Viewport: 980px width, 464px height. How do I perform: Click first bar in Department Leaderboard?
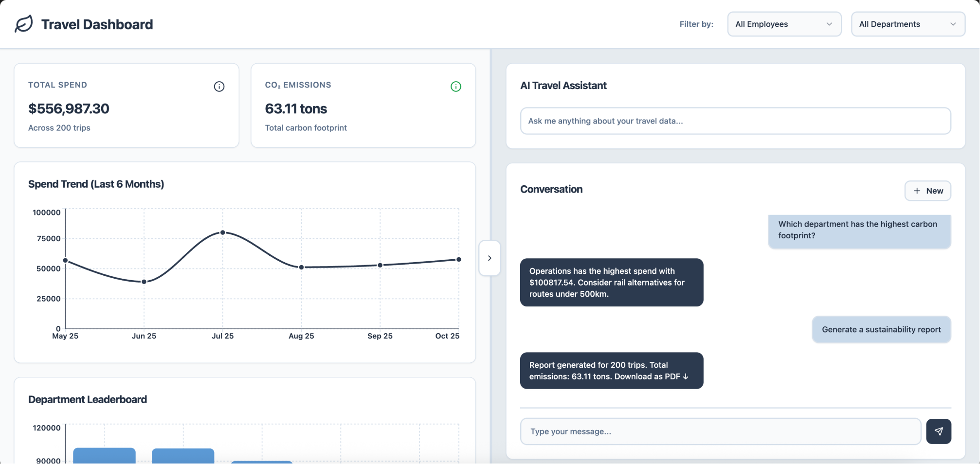coord(104,456)
